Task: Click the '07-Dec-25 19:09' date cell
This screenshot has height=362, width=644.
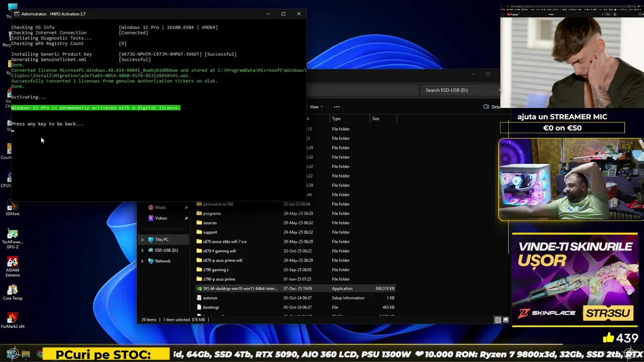Action: click(x=298, y=289)
